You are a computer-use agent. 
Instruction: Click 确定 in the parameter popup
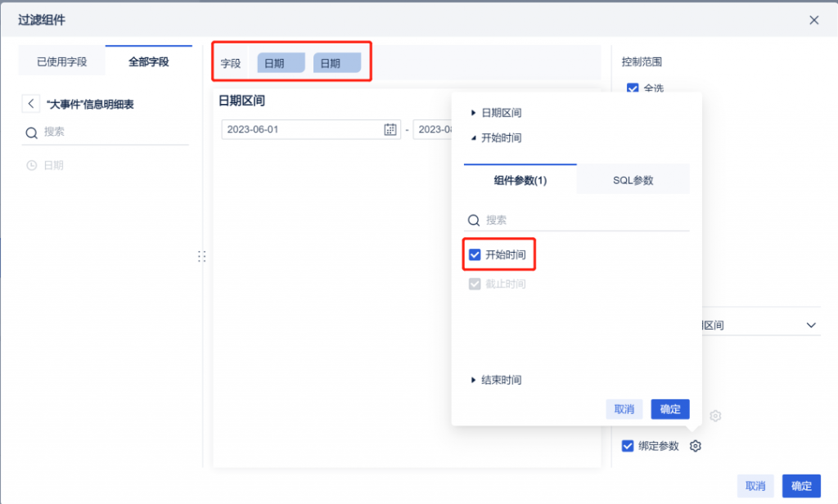point(670,409)
